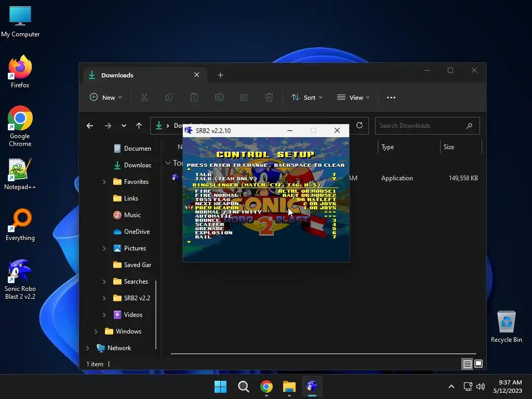Open clock and date in taskbar
The image size is (532, 399).
[x=508, y=387]
